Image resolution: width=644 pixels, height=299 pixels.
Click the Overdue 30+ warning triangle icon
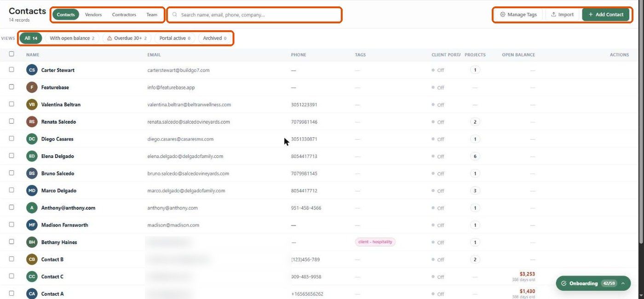click(x=109, y=38)
